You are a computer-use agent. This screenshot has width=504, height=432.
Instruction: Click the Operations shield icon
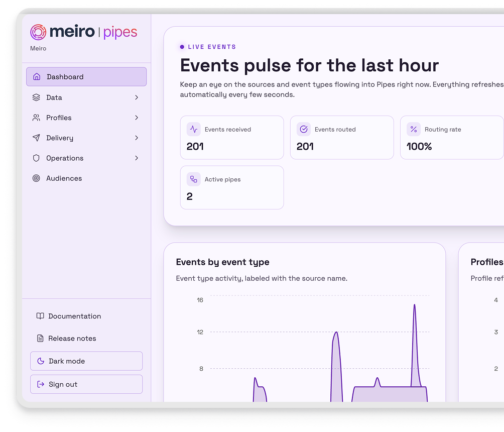(36, 158)
